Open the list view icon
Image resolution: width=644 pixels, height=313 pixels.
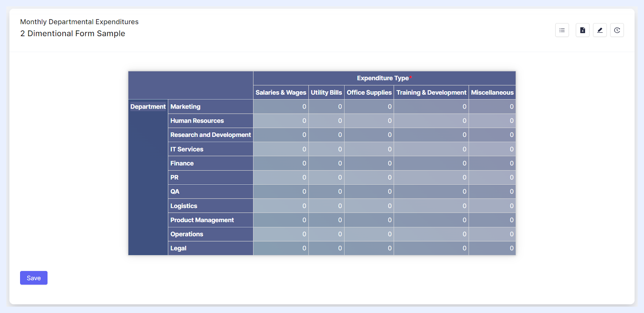562,30
